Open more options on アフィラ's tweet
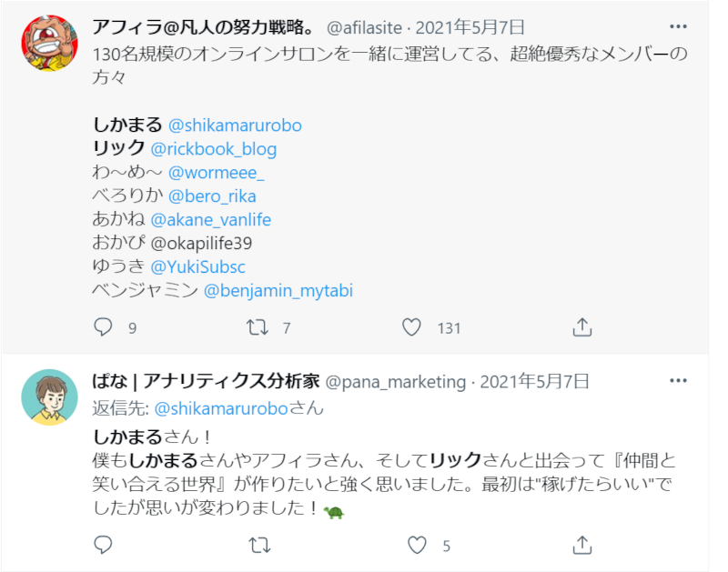Screen dimensions: 728x572 pos(678,26)
